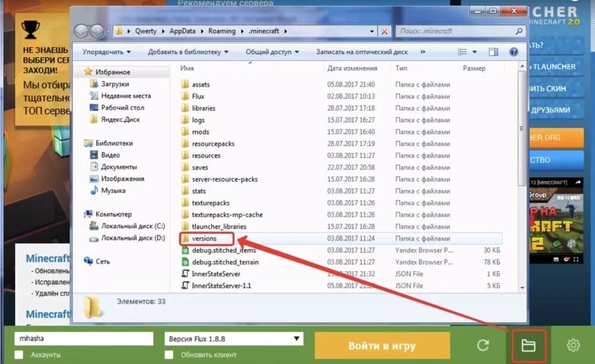This screenshot has height=364, width=595.
Task: Click in the mihasha nickname field
Action: pos(84,338)
